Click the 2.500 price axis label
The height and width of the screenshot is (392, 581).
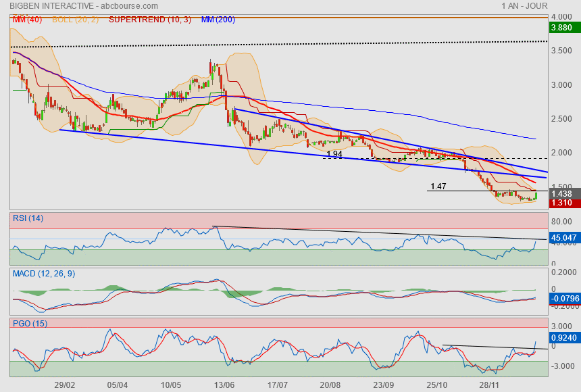pos(561,119)
